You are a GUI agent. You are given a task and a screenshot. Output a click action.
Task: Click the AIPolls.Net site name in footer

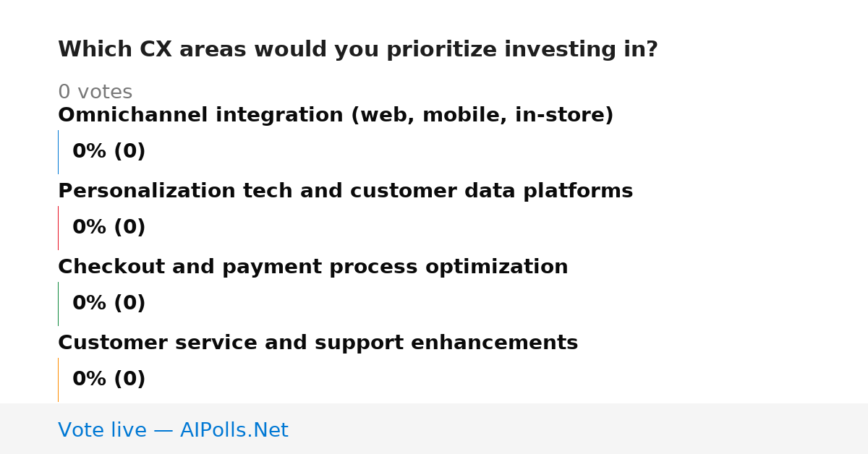click(234, 430)
